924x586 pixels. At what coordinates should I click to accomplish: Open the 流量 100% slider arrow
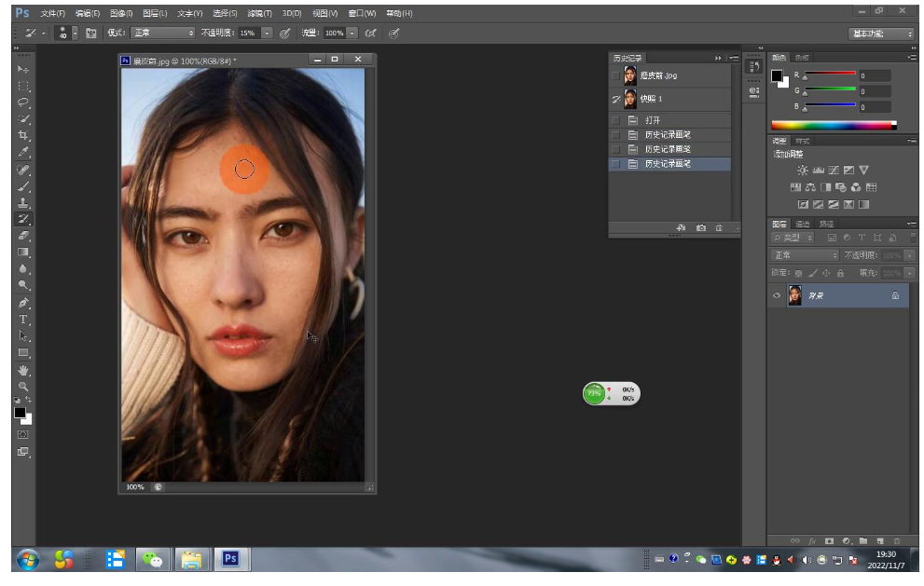click(x=352, y=33)
